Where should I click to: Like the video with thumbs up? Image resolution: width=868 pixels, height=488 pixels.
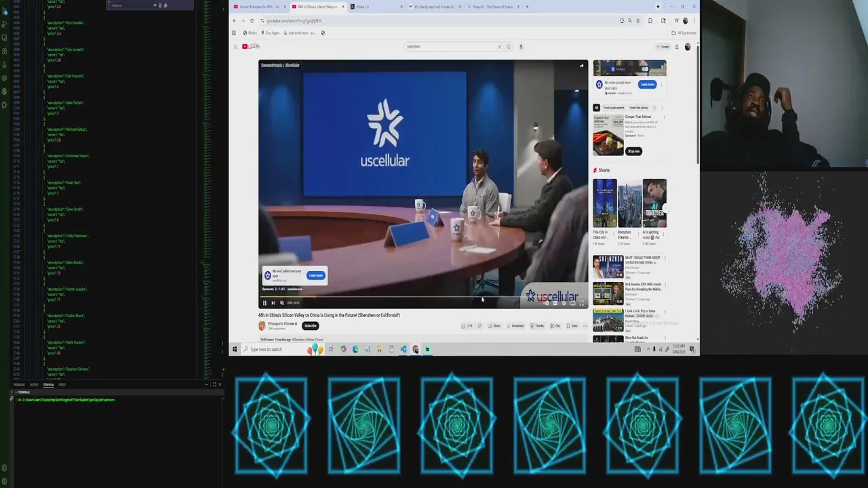[467, 326]
